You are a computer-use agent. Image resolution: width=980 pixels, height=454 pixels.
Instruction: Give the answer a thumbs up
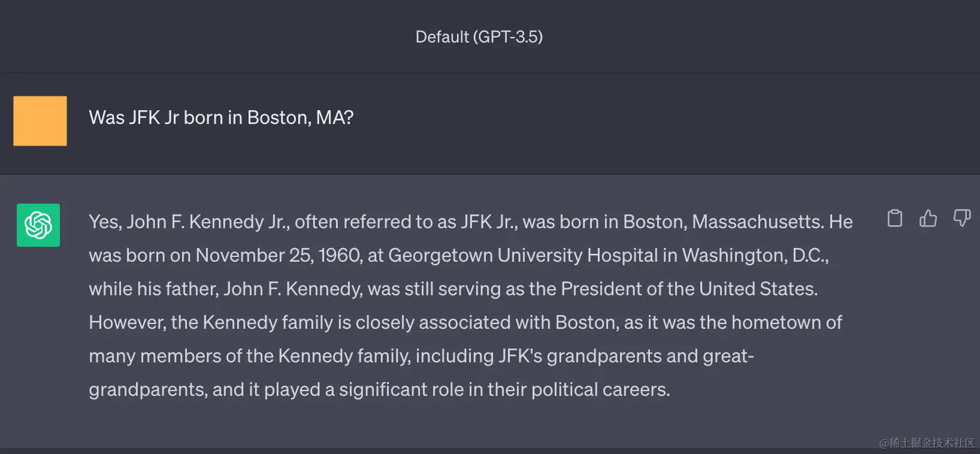click(928, 218)
